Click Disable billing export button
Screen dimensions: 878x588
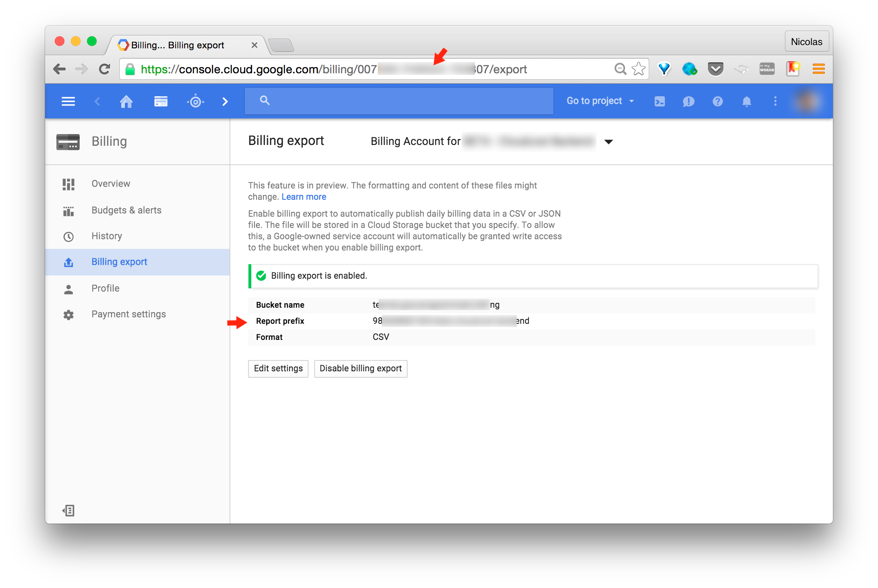(x=360, y=369)
